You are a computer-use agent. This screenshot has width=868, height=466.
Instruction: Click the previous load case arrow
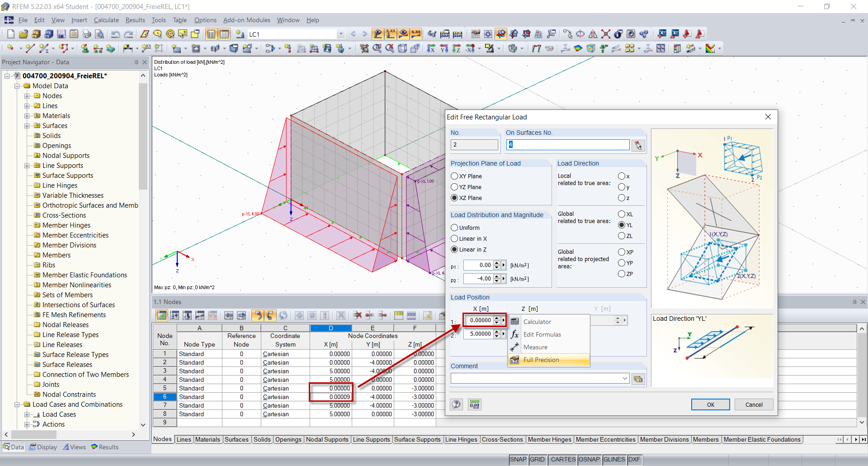click(x=353, y=34)
